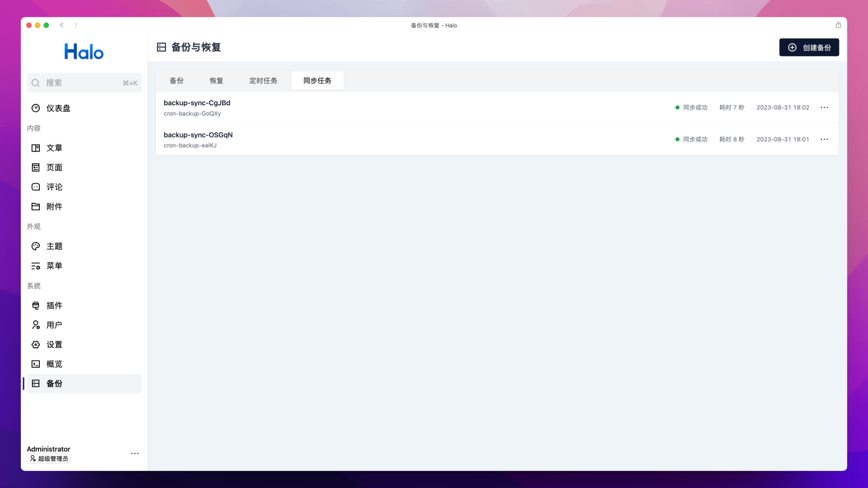Click the 评论 comment bubble icon
Image resolution: width=868 pixels, height=488 pixels.
point(36,187)
